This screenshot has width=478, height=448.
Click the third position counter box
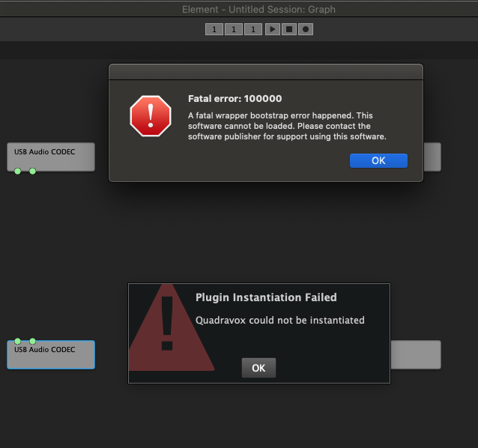coord(253,29)
